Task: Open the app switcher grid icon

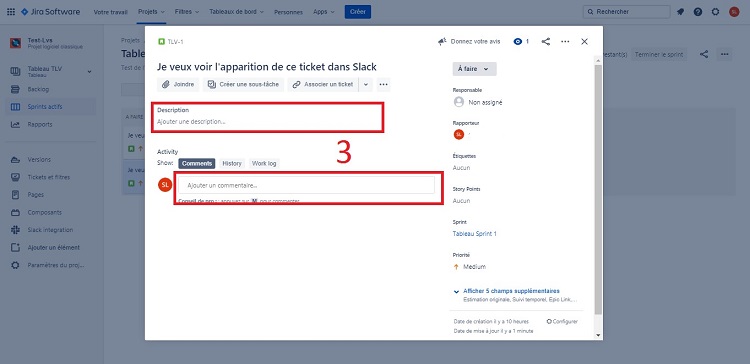Action: tap(11, 11)
